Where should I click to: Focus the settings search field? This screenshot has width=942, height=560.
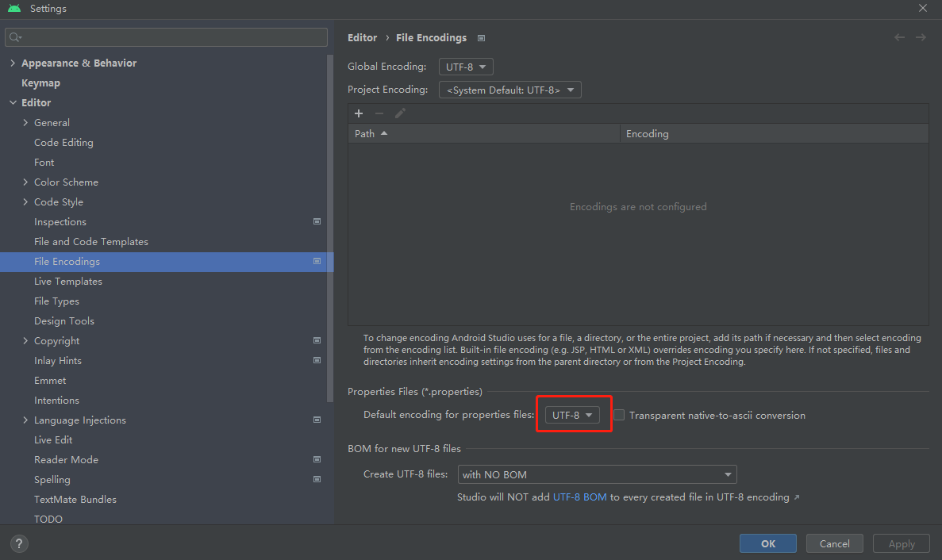click(x=166, y=37)
